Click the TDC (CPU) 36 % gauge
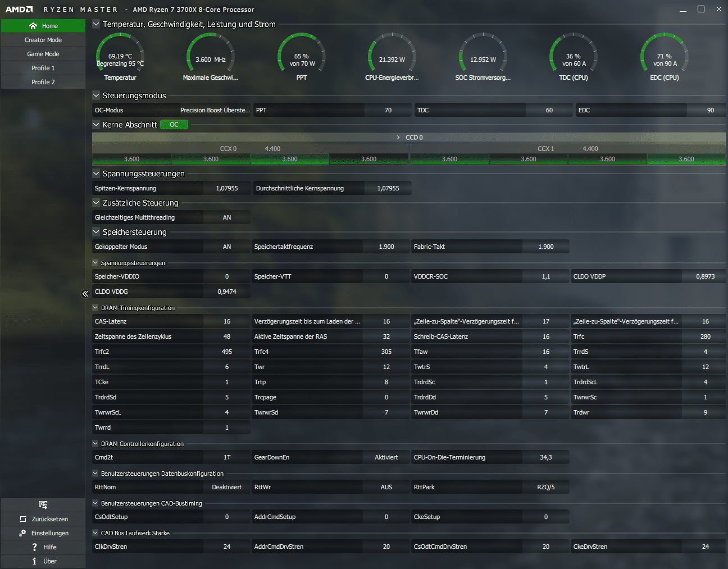This screenshot has height=569, width=728. click(574, 56)
